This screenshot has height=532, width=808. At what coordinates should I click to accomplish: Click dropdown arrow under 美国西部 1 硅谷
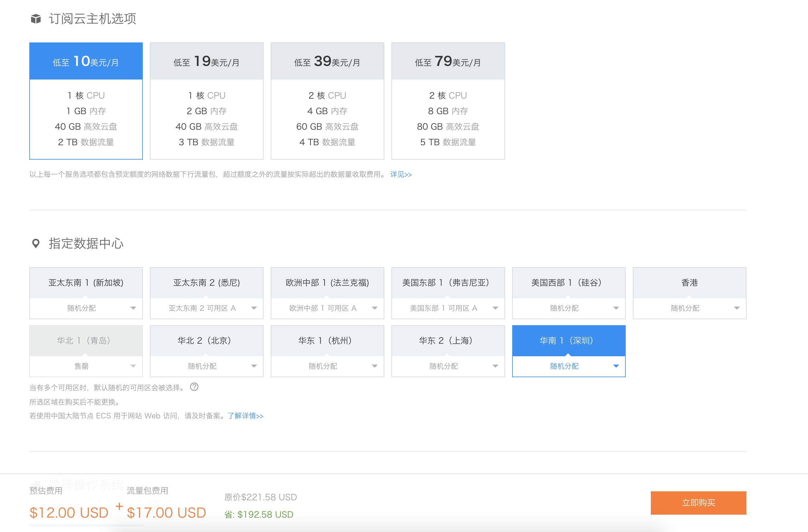click(x=616, y=308)
